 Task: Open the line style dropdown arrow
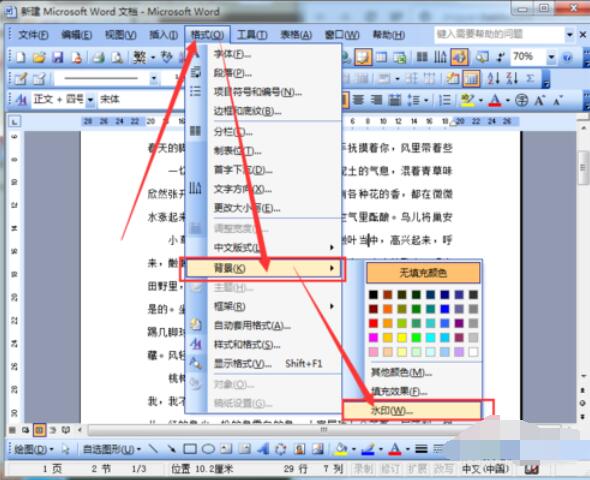click(x=154, y=78)
